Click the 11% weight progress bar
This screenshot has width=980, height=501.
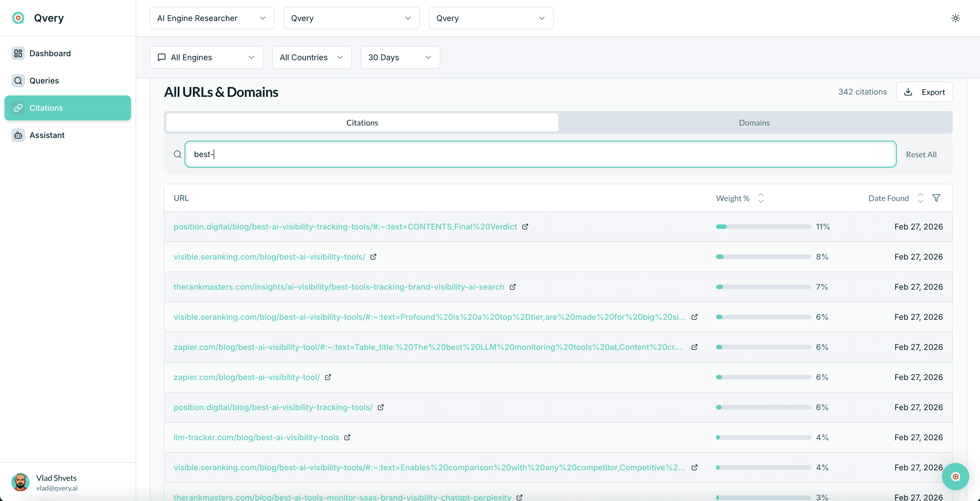click(763, 227)
